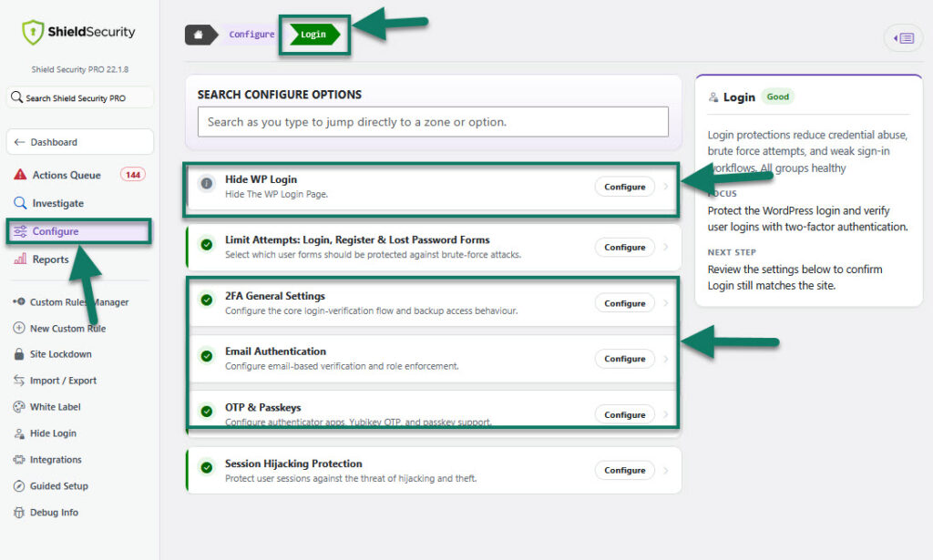This screenshot has height=560, width=933.
Task: Expand the OTP & Passkeys row chevron
Action: [x=666, y=414]
